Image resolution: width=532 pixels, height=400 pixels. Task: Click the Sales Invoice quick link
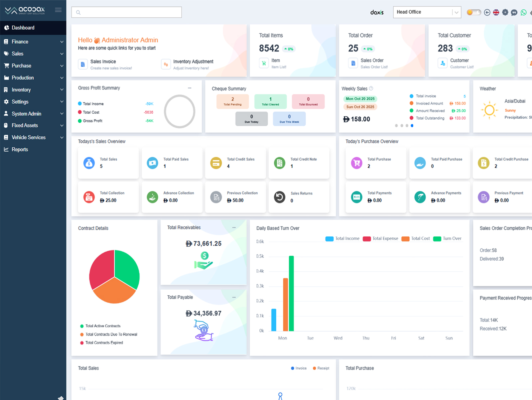click(x=103, y=62)
